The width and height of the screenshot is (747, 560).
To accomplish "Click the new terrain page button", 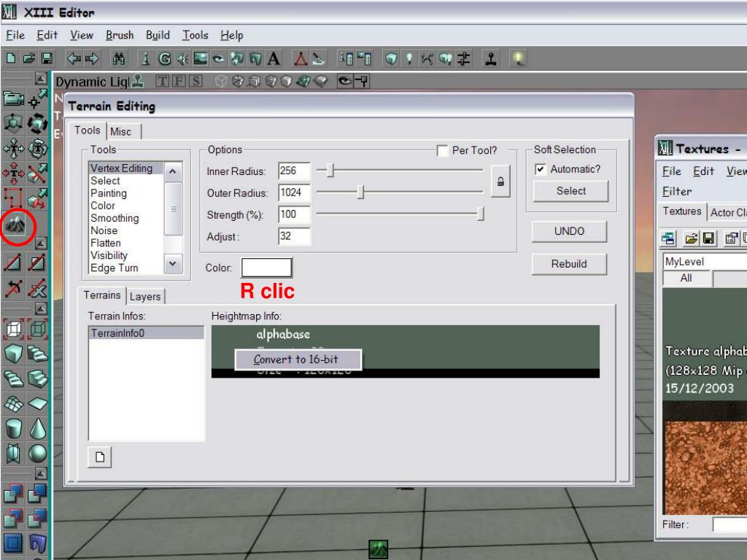I will click(x=100, y=457).
